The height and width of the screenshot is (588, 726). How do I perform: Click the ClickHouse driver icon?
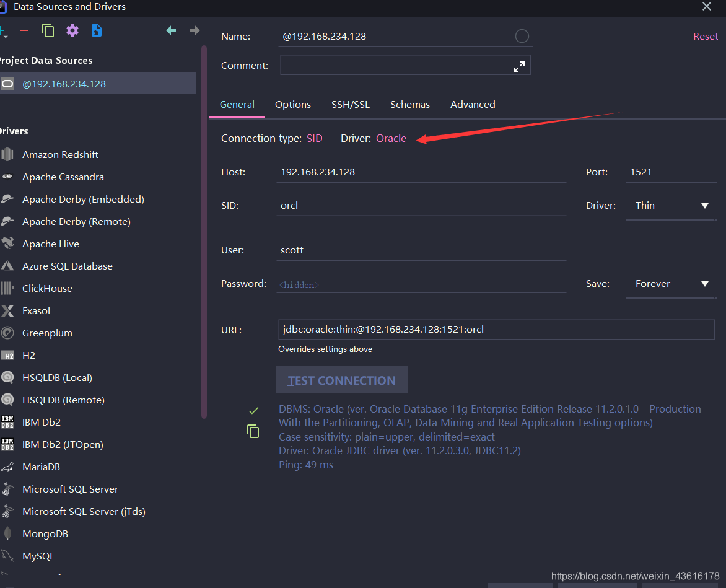pos(7,288)
